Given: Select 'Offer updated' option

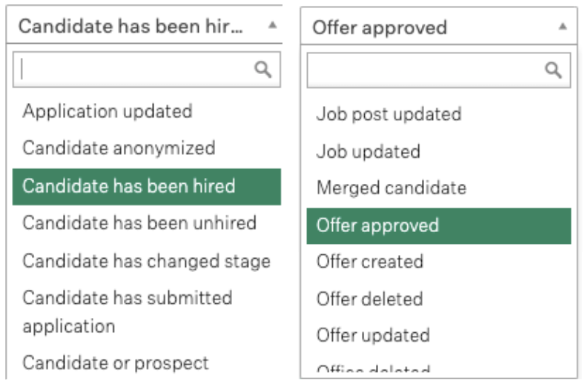Looking at the screenshot, I should 439,335.
